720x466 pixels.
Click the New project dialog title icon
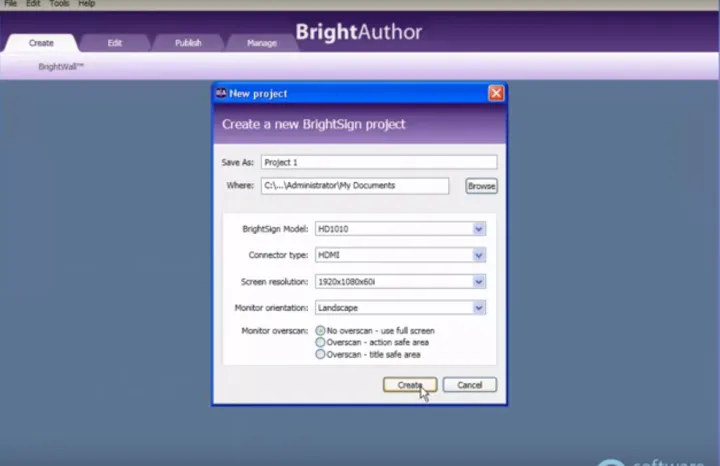pyautogui.click(x=221, y=93)
